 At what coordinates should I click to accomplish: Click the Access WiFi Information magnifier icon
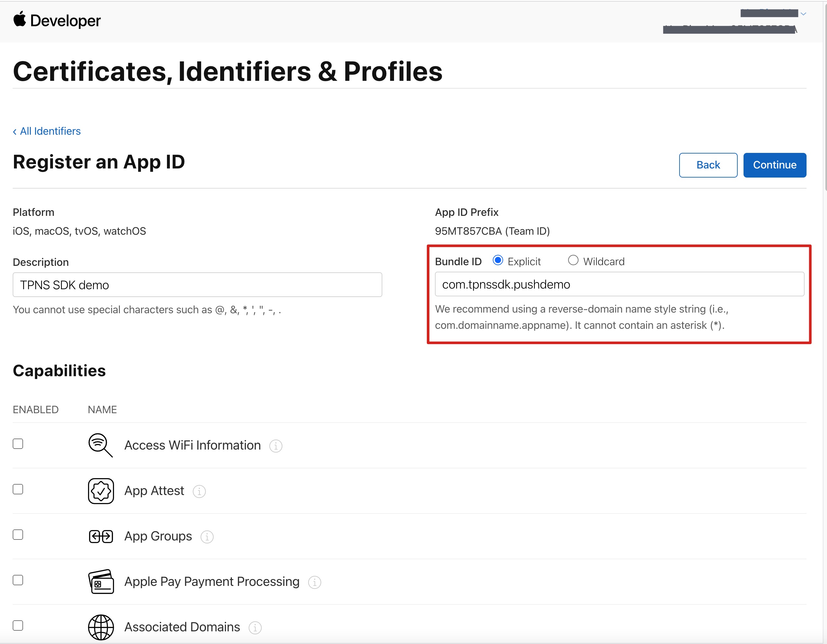pyautogui.click(x=100, y=445)
